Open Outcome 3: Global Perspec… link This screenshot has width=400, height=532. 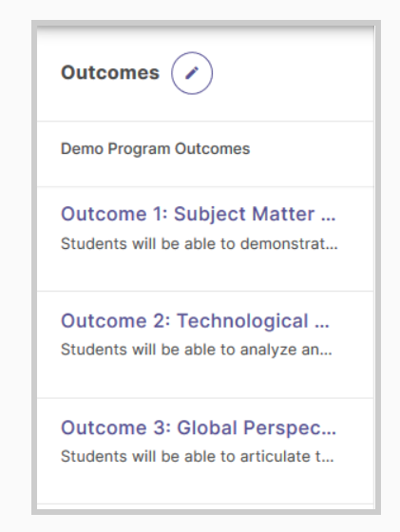[x=199, y=427]
